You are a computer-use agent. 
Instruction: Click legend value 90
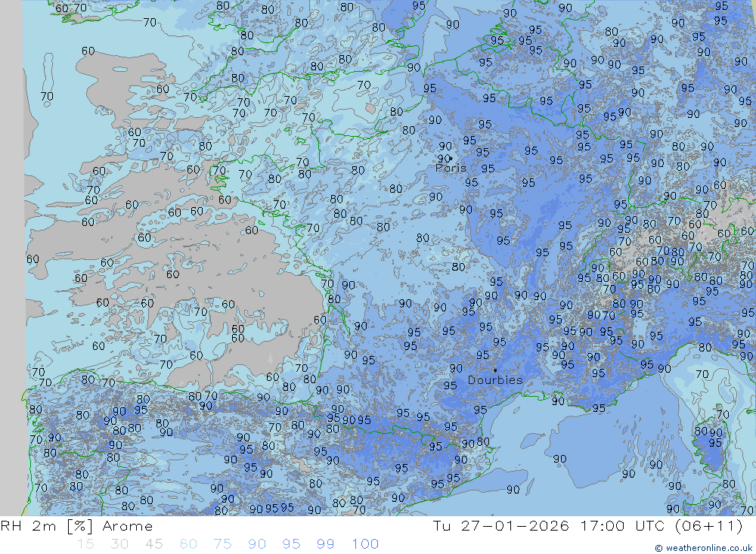click(257, 544)
